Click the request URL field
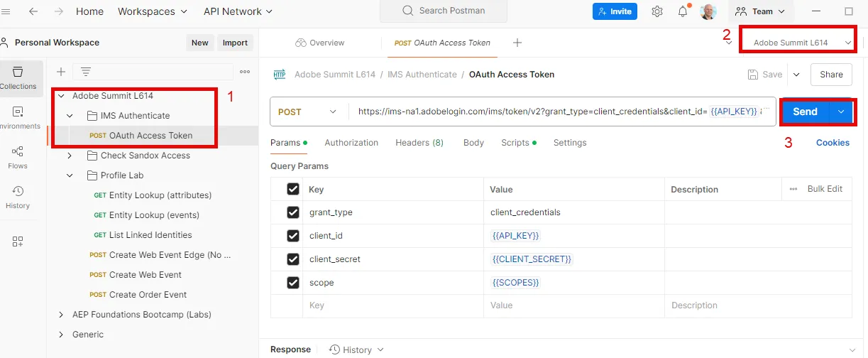The height and width of the screenshot is (358, 868). coord(562,112)
